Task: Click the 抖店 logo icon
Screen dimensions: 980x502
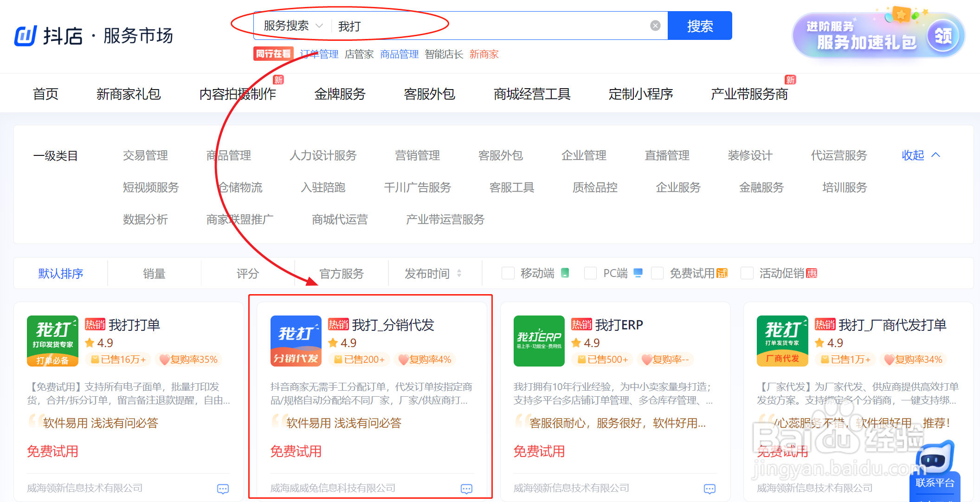Action: click(x=26, y=36)
